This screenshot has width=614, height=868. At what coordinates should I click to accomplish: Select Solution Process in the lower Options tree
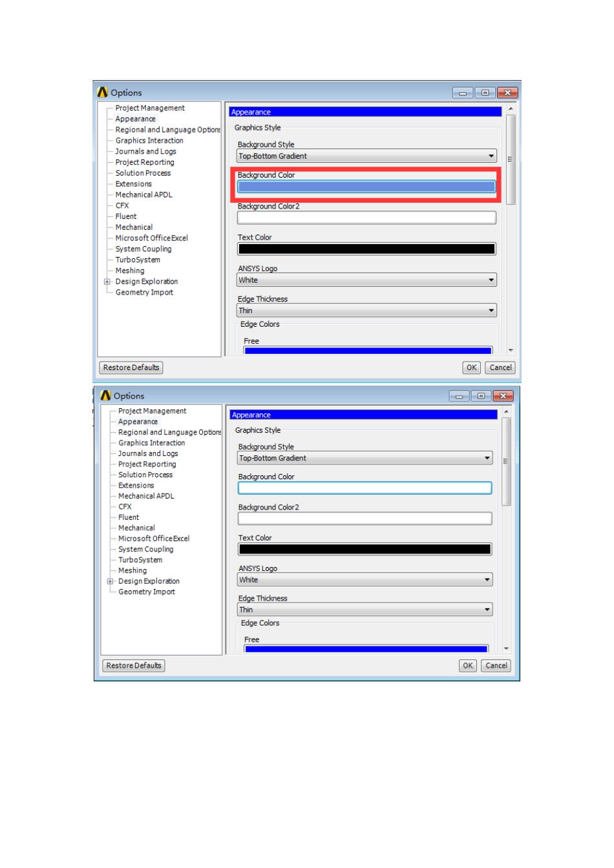145,475
